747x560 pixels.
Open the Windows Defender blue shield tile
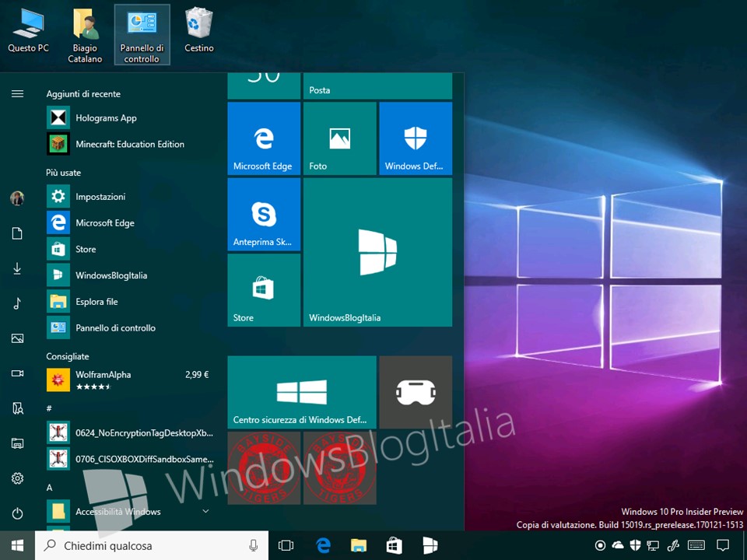coord(416,138)
